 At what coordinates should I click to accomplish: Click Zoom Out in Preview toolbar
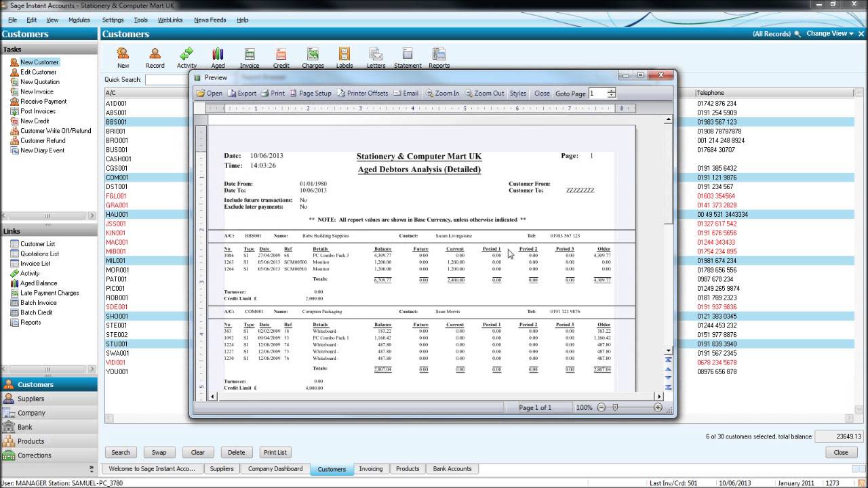tap(485, 94)
